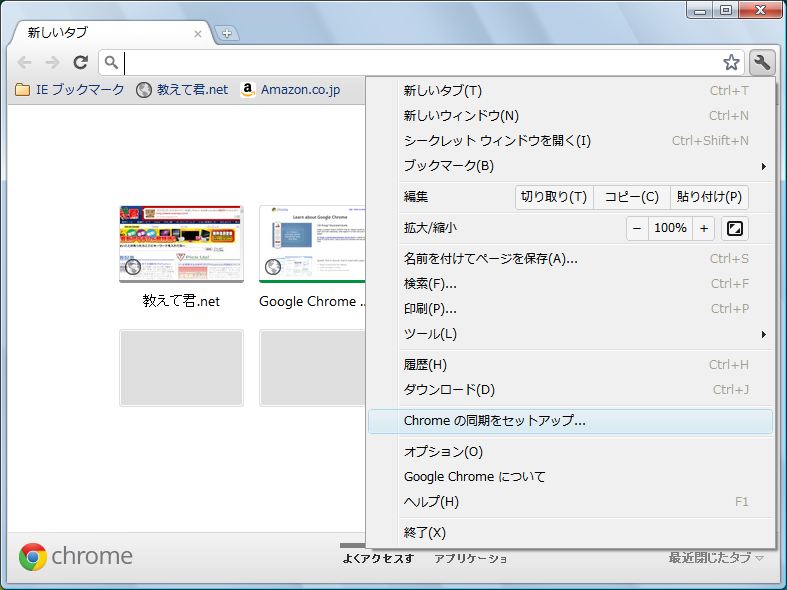Maximize the Chrome window

click(726, 10)
